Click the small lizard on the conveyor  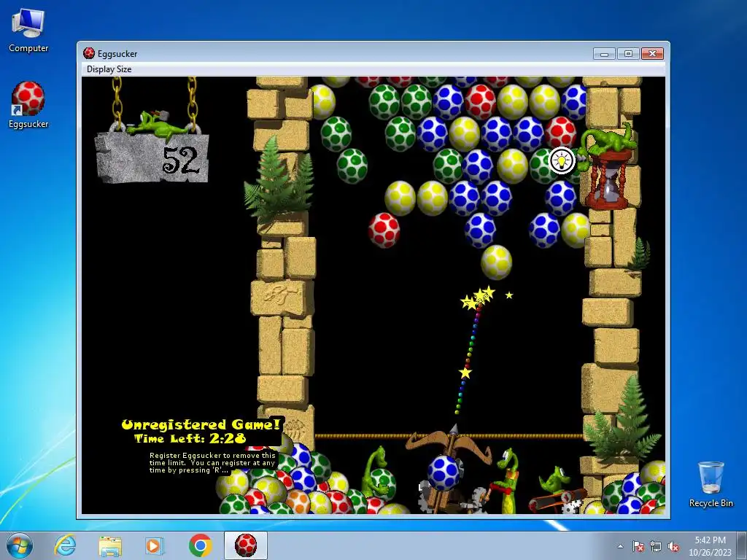tap(554, 481)
